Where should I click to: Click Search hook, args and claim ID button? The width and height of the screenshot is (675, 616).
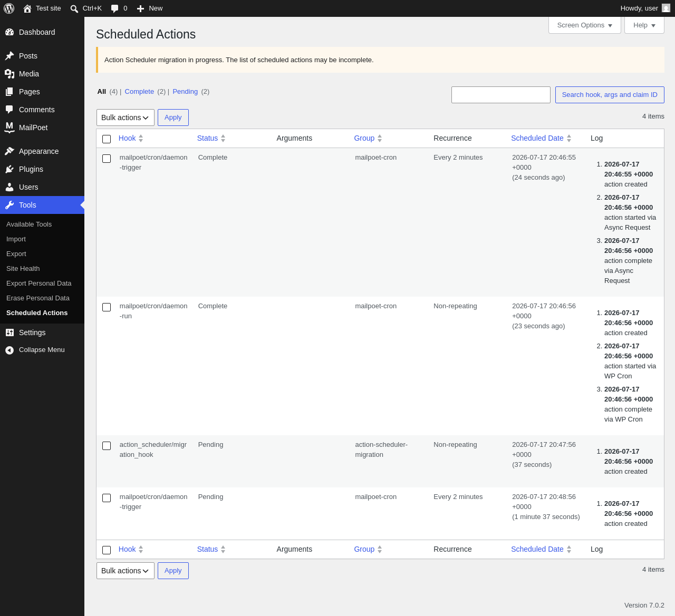(610, 95)
